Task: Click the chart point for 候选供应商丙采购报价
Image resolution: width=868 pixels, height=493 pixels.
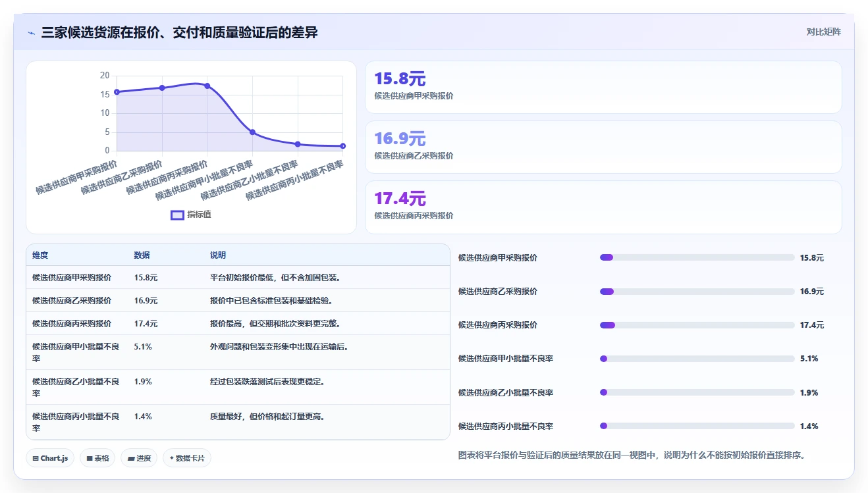Action: (207, 86)
